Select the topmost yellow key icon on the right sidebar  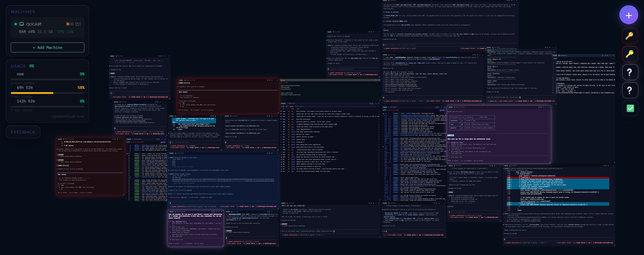(x=630, y=36)
